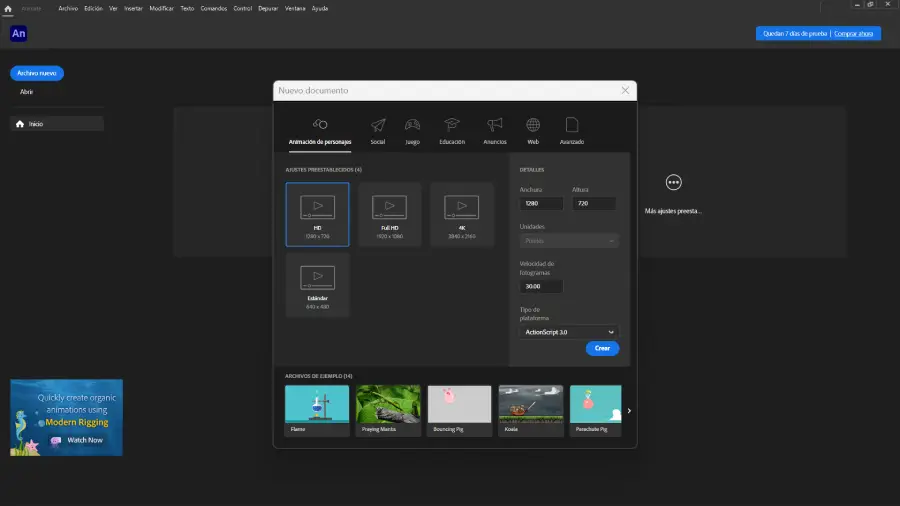Select the Web globe icon

[533, 124]
